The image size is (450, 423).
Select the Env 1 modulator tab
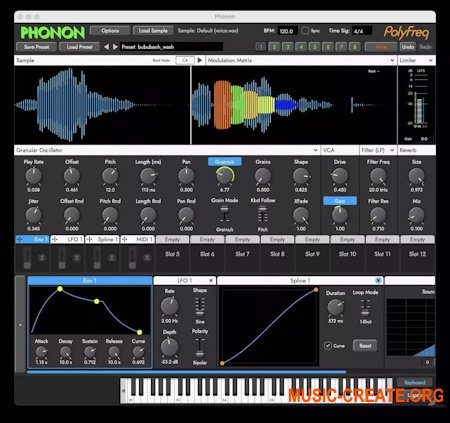point(32,239)
